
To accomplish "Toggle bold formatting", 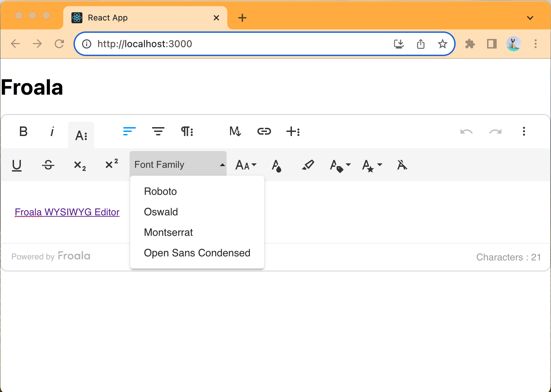I will click(23, 132).
